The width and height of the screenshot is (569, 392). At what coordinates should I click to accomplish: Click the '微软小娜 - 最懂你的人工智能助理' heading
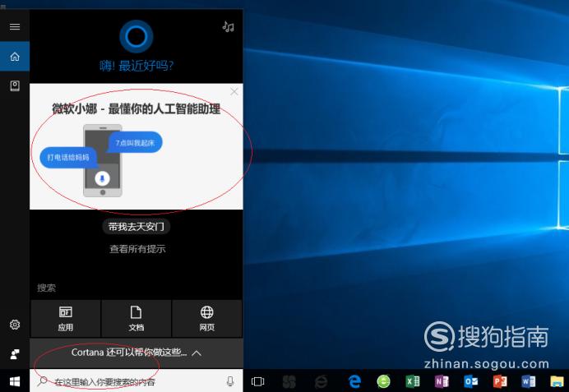(136, 108)
